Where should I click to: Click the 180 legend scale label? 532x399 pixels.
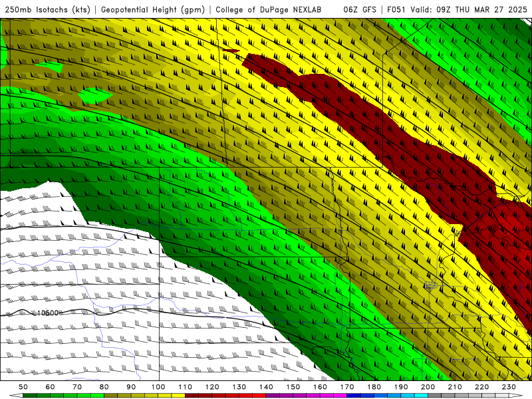374,387
